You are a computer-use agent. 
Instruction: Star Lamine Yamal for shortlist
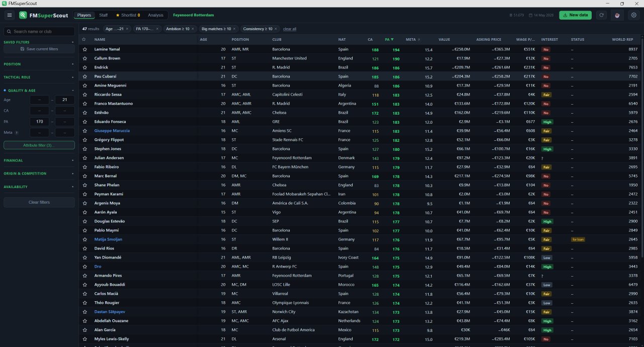click(x=85, y=49)
